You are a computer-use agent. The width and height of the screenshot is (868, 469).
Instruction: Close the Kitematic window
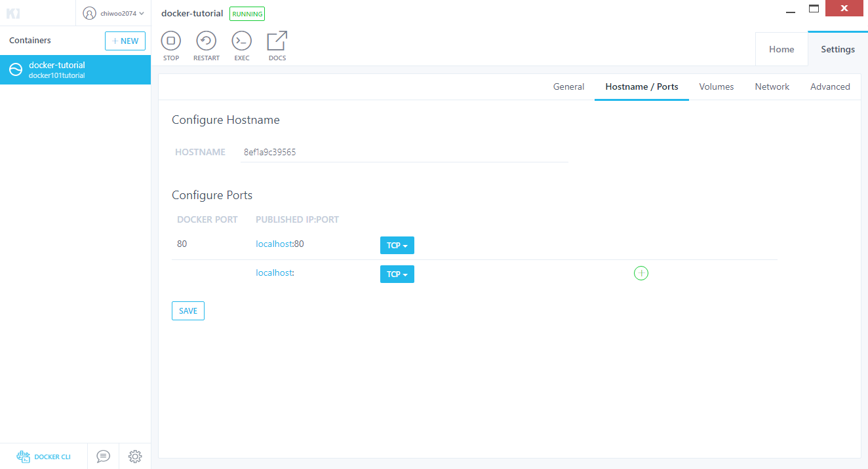pyautogui.click(x=845, y=9)
